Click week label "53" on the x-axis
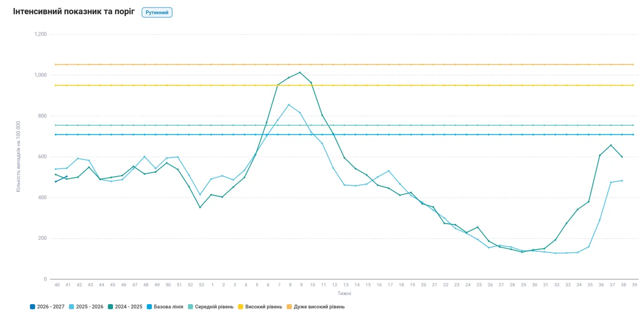Screen dimensions: 644x319 point(201,285)
